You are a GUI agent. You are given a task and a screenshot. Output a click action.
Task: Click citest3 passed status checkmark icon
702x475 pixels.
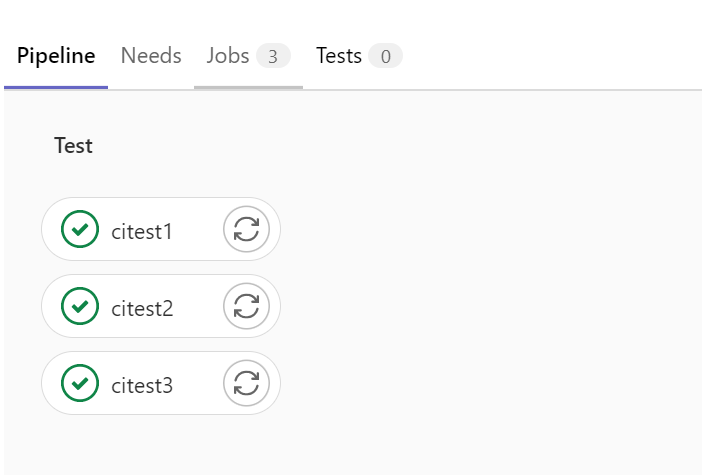80,383
